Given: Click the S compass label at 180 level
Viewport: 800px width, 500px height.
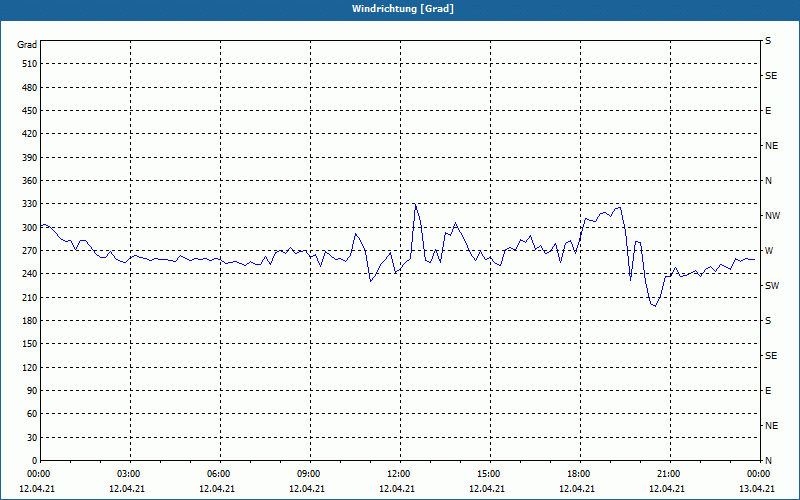Looking at the screenshot, I should point(768,321).
